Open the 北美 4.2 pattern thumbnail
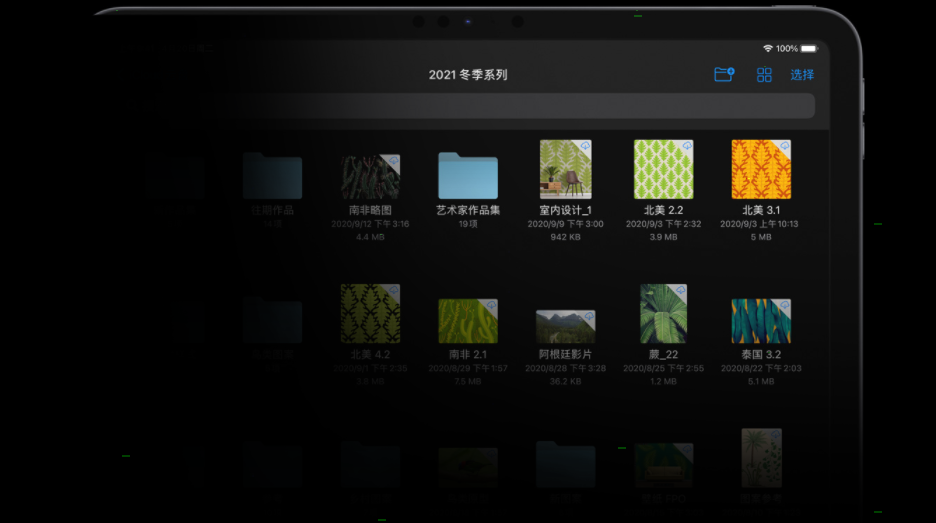Image resolution: width=936 pixels, height=523 pixels. (369, 313)
